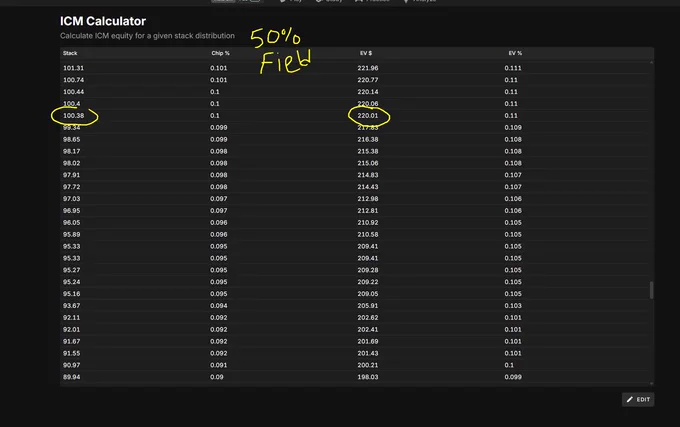Select stack value 90.97
Screen dimensions: 680x427
[72, 365]
